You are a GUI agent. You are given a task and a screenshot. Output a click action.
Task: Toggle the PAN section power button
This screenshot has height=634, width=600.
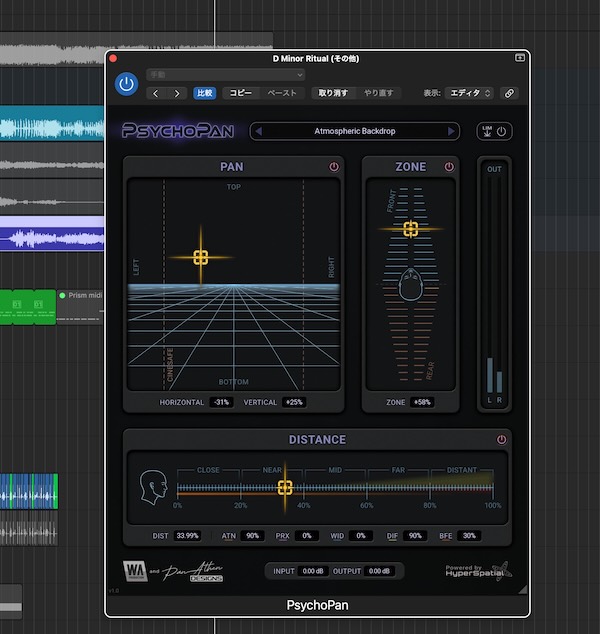pyautogui.click(x=334, y=167)
